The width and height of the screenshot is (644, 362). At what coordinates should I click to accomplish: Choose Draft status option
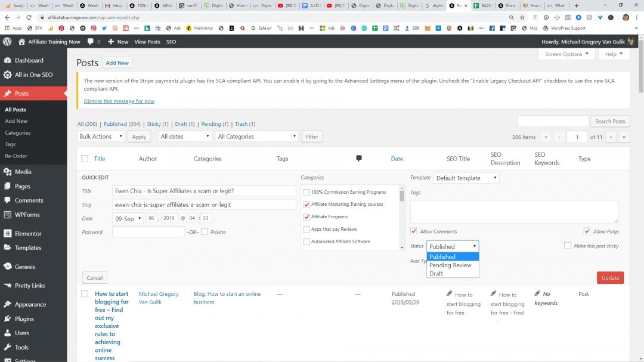(453, 273)
